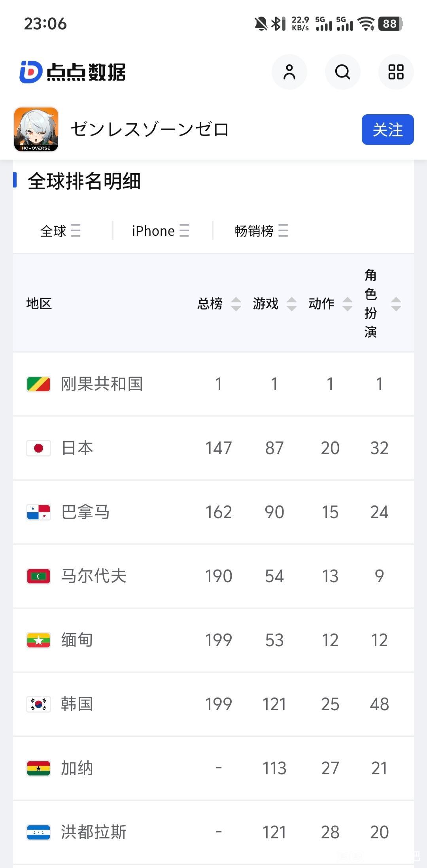Select the 刚果共和国 row name

102,384
